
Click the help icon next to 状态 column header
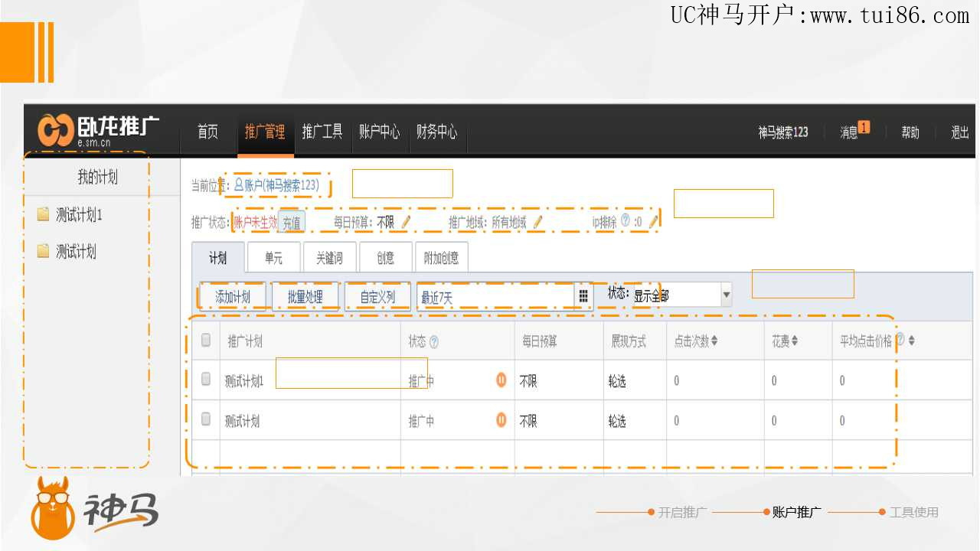tap(434, 342)
